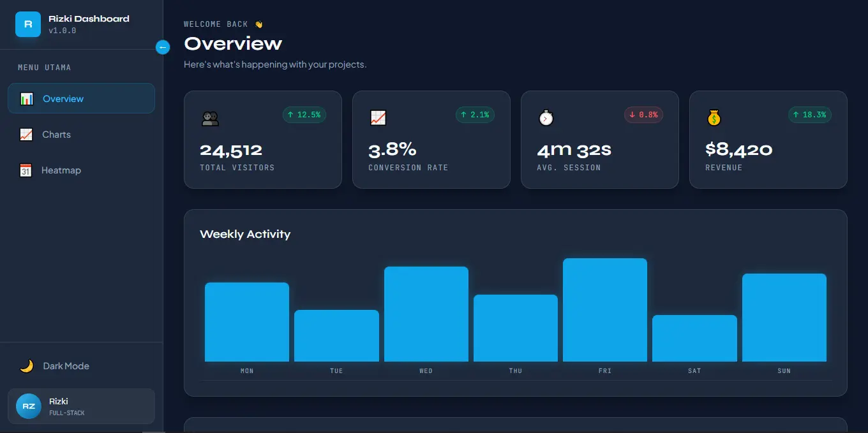Click the RZ avatar circle
Viewport: 868px width, 433px height.
click(x=29, y=406)
